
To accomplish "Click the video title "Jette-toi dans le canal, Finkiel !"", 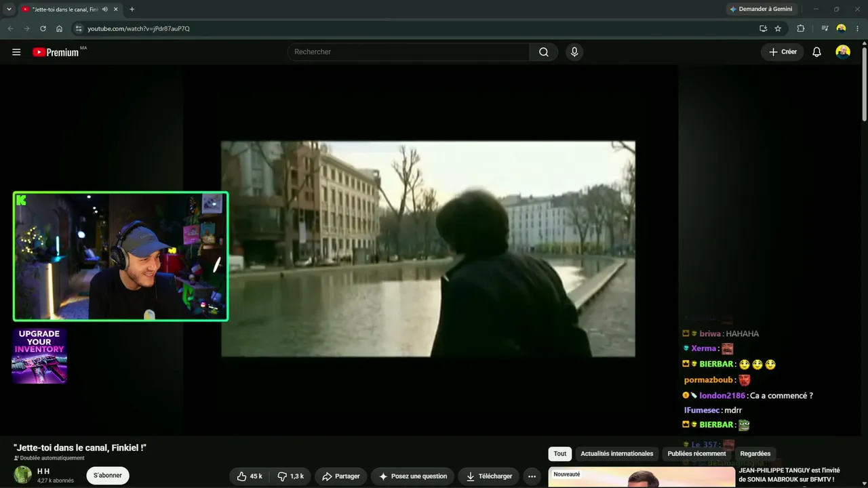I will (x=80, y=447).
